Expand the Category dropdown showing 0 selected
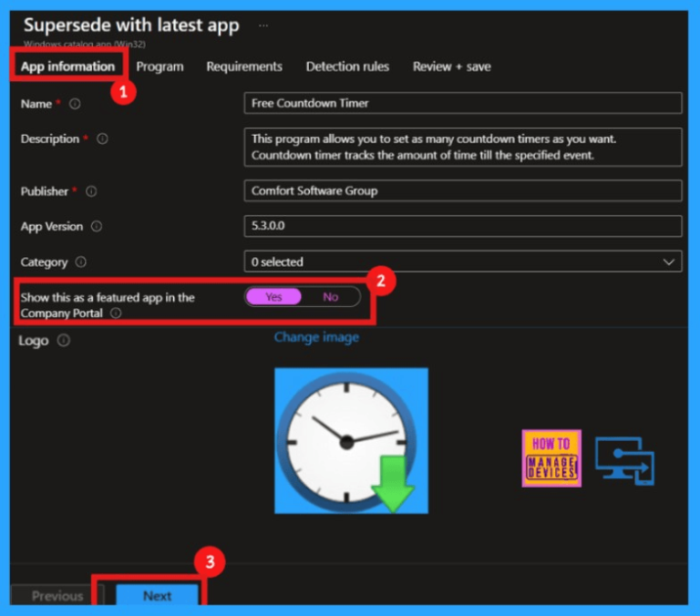 coord(463,262)
